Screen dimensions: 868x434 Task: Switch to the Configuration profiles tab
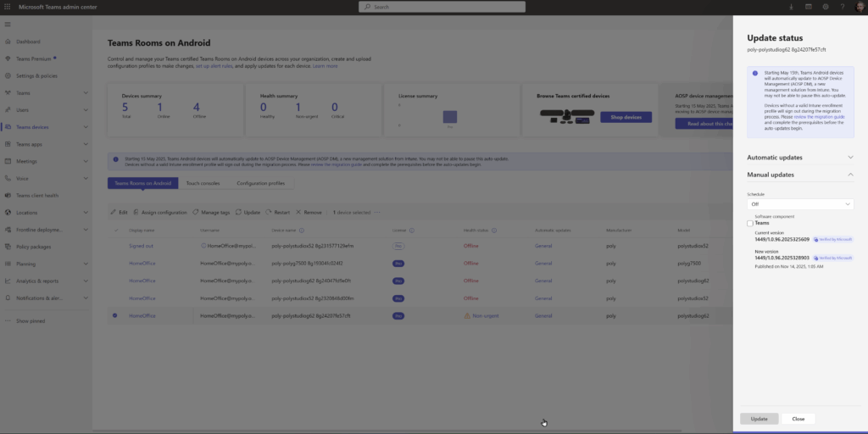point(262,183)
